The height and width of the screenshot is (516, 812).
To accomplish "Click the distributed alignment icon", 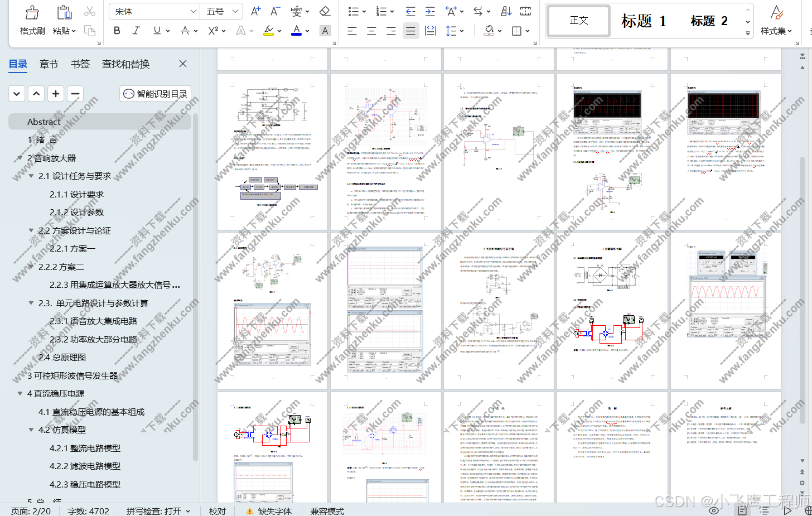I will (x=431, y=31).
